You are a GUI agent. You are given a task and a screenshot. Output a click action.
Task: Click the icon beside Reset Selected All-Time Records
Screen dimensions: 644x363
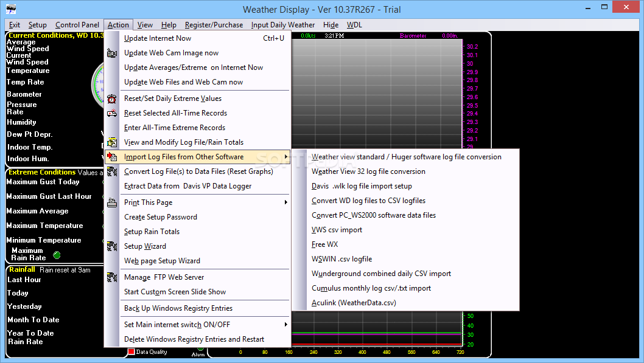pyautogui.click(x=112, y=113)
